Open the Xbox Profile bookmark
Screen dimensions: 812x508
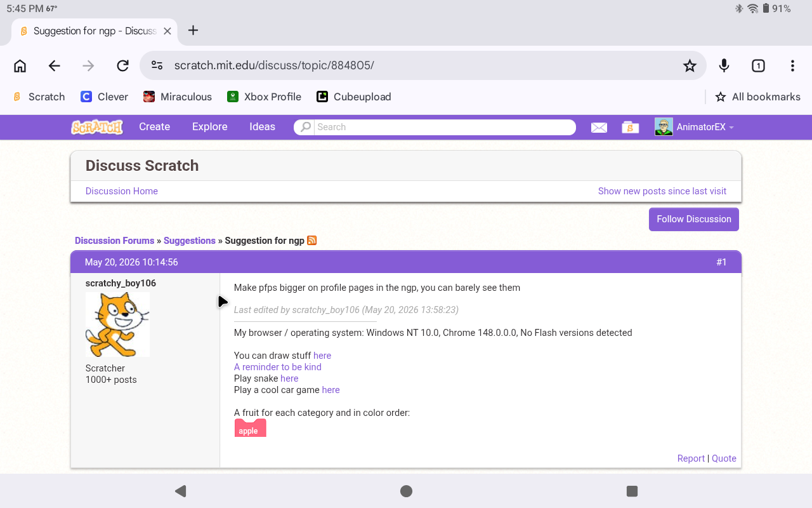[264, 97]
